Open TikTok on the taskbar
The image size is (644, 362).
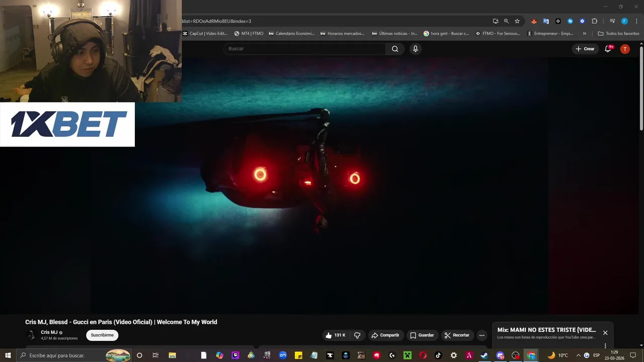[x=438, y=355]
